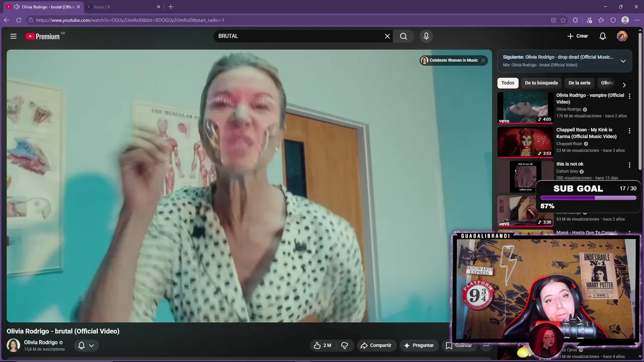
Task: Click Compartir share button
Action: point(376,345)
